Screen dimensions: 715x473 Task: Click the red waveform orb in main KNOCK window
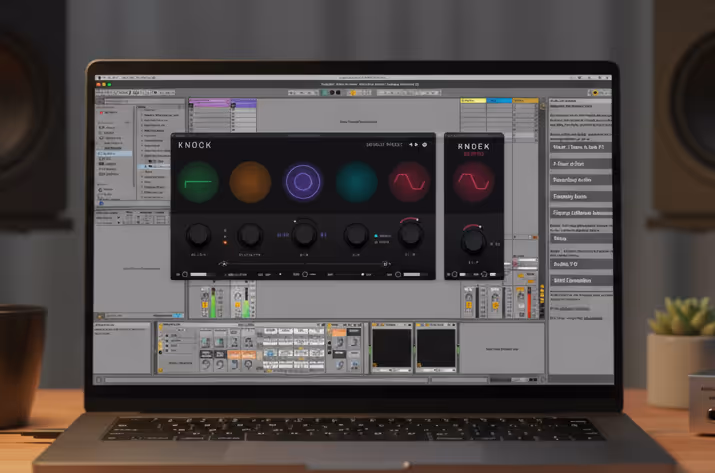coord(409,182)
